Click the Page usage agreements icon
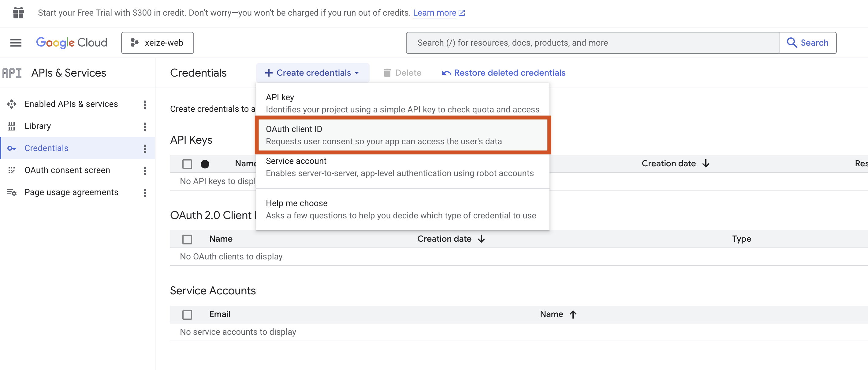Viewport: 868px width, 370px height. point(12,192)
